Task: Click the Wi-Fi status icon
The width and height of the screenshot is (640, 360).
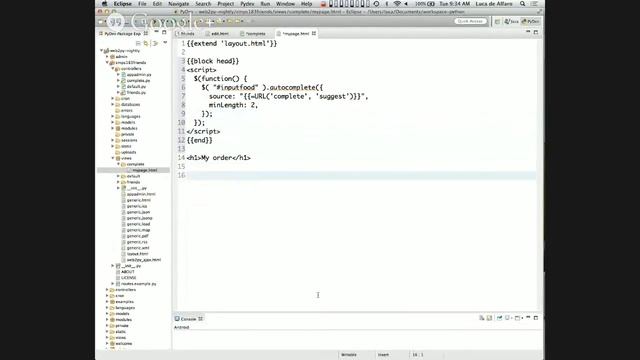Action: pos(397,4)
